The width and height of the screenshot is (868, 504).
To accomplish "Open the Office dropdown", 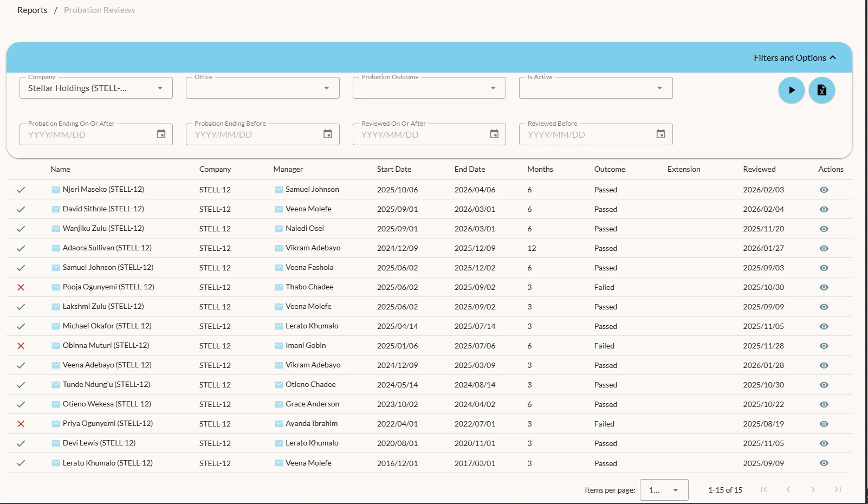I will tap(262, 88).
